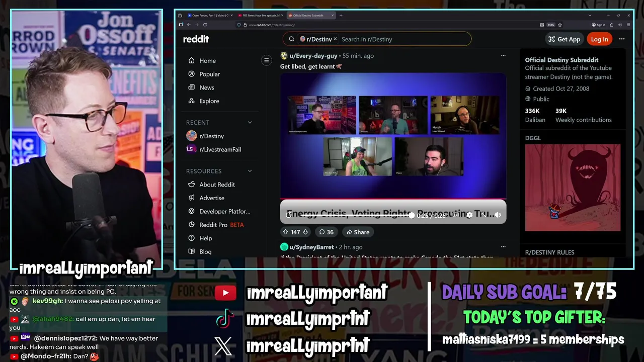Mute the post video volume
The image size is (644, 362).
coord(498,215)
